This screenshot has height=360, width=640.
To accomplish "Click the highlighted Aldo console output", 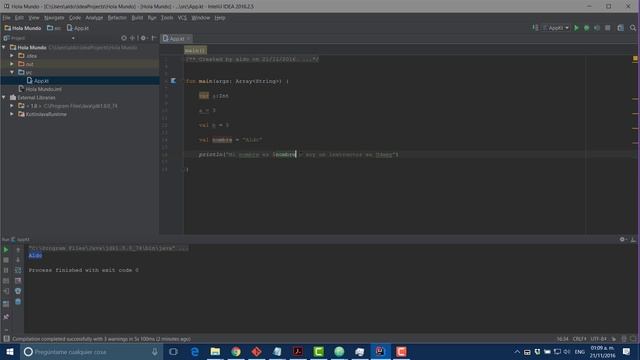I will point(35,256).
